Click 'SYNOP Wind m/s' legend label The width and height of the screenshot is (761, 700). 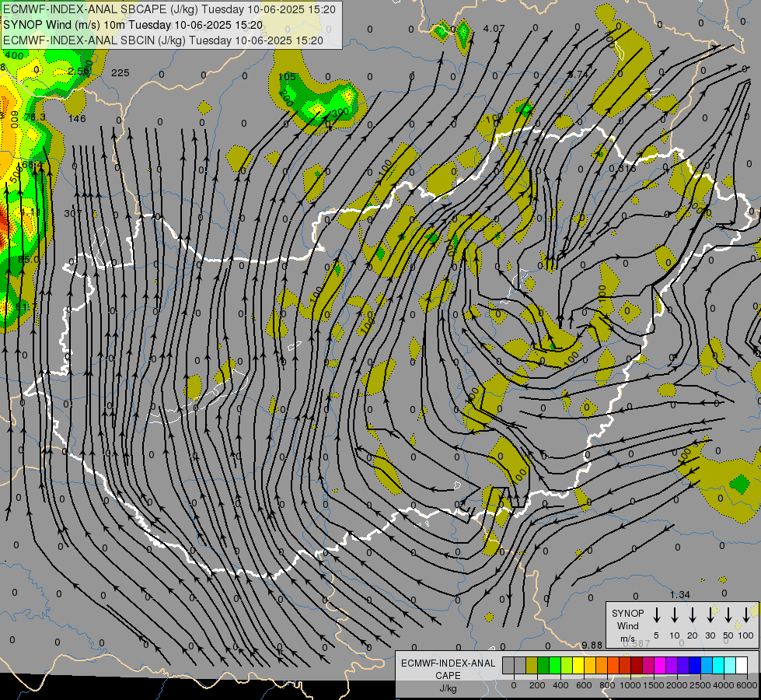627,625
